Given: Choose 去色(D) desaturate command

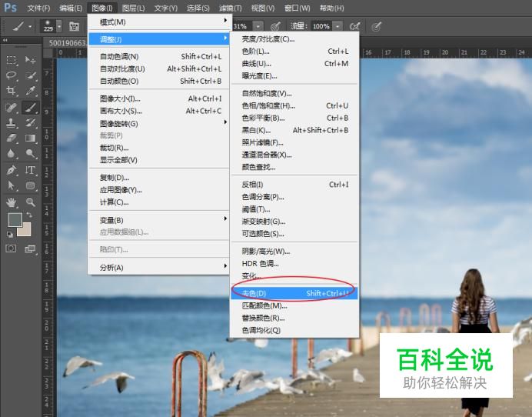Looking at the screenshot, I should click(294, 293).
